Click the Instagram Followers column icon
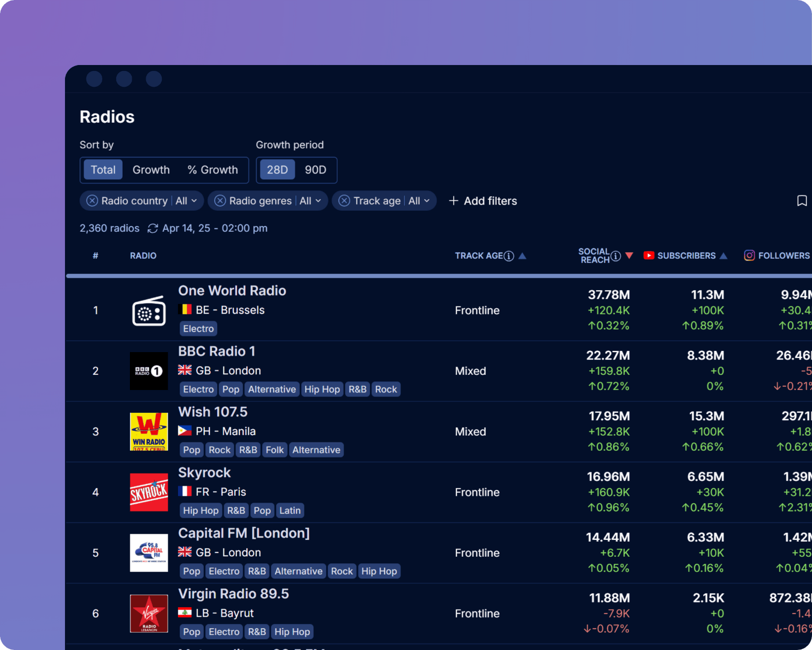This screenshot has height=650, width=812. pyautogui.click(x=749, y=256)
